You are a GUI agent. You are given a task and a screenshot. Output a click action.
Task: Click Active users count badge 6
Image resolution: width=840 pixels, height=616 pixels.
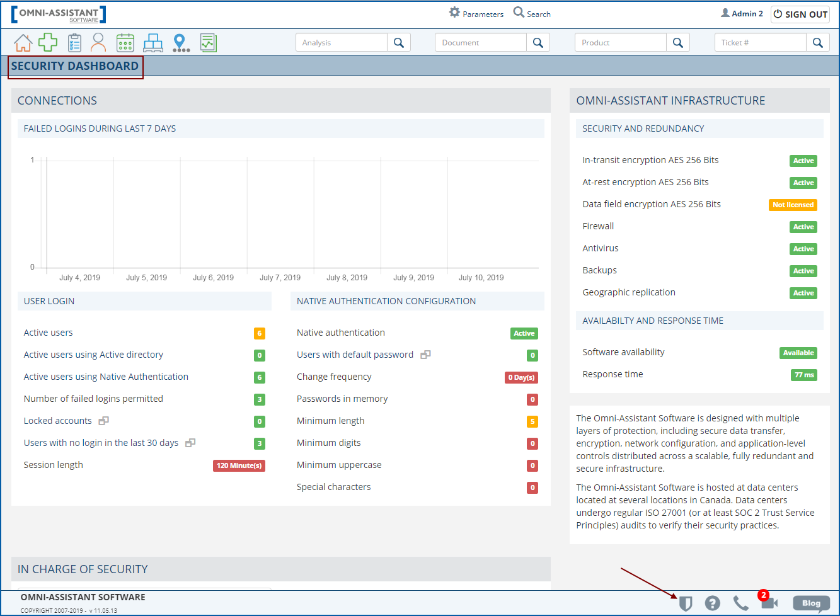(x=260, y=334)
